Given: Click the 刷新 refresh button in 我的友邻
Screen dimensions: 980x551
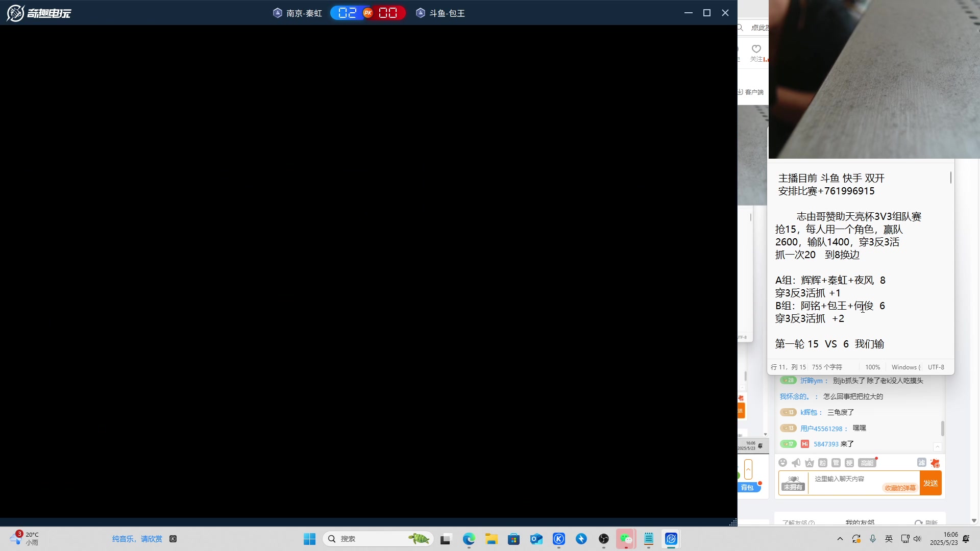Looking at the screenshot, I should 927,522.
